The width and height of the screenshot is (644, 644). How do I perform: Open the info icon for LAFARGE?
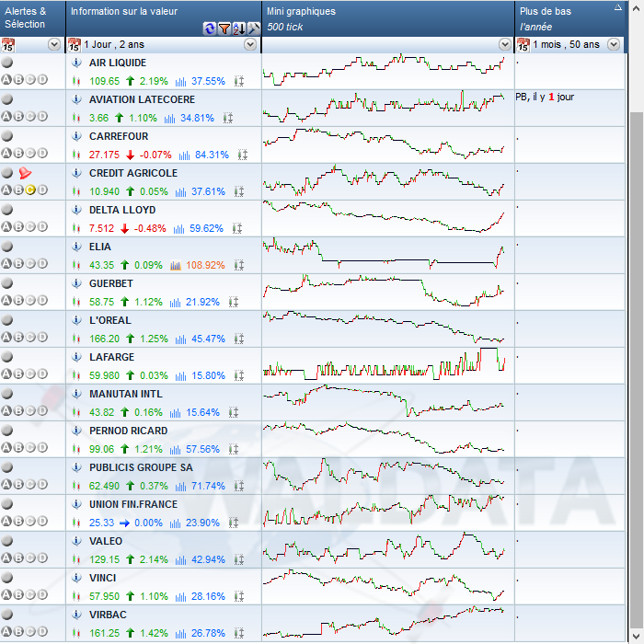point(76,357)
